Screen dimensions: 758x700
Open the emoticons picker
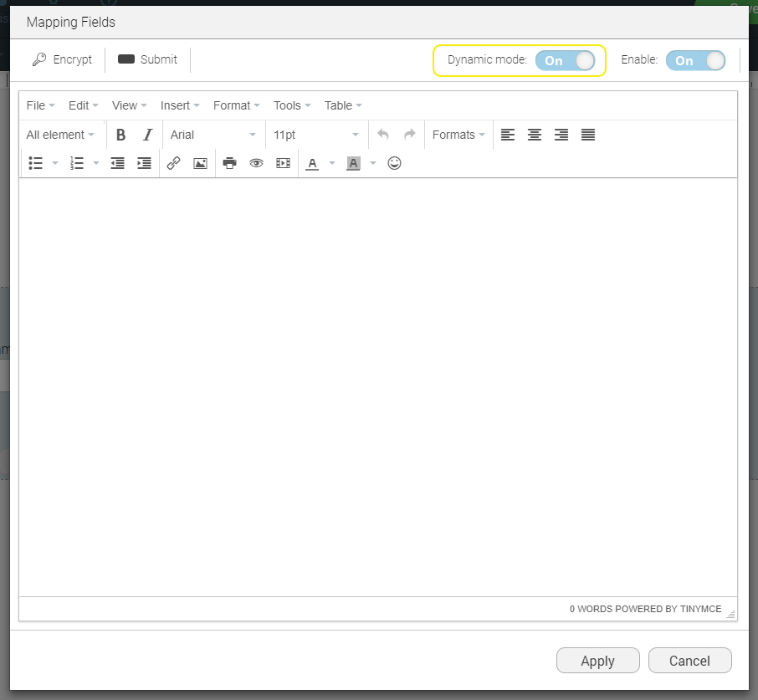click(x=394, y=163)
